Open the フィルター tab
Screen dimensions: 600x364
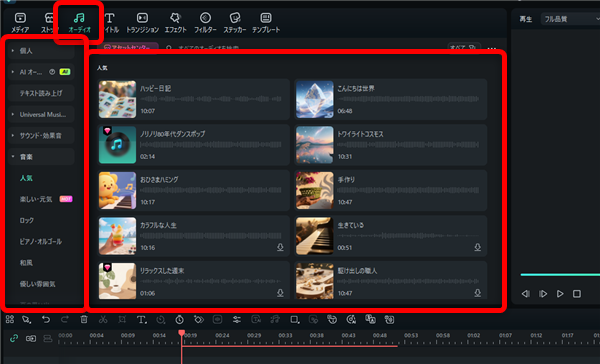[205, 23]
